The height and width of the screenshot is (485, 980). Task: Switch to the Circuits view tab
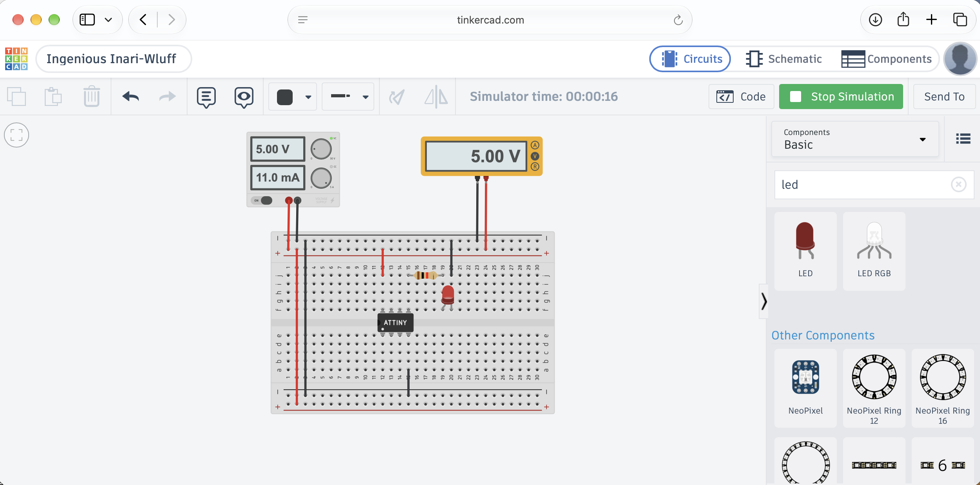point(690,59)
